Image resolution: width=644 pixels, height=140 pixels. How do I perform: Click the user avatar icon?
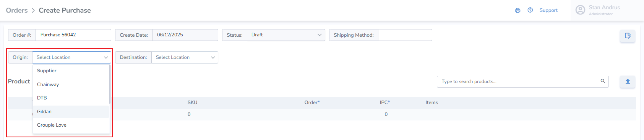(580, 10)
